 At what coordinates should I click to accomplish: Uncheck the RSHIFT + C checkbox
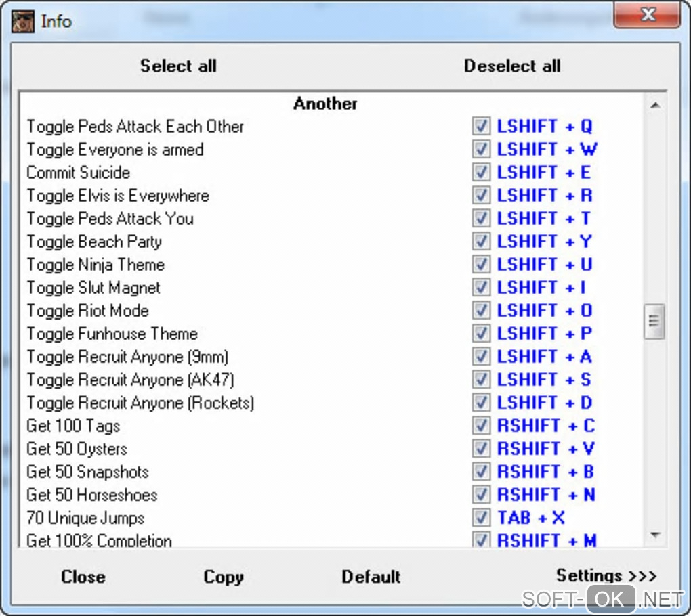click(x=481, y=425)
